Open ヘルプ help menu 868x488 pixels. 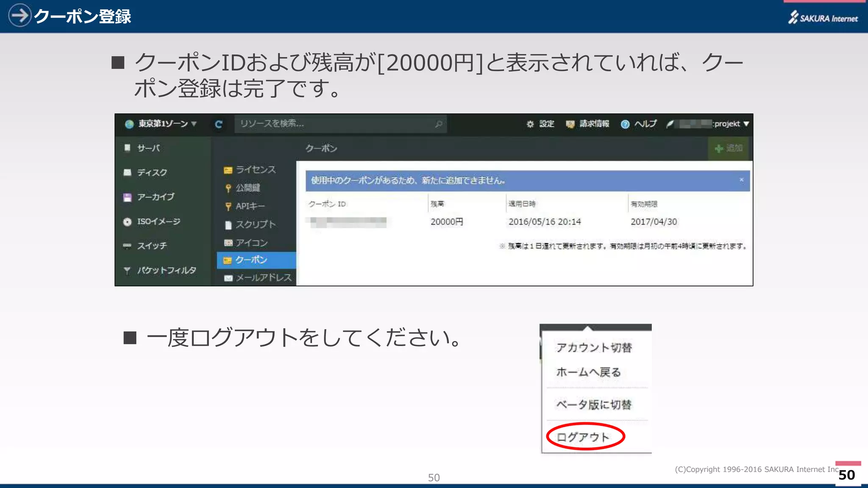(x=639, y=124)
